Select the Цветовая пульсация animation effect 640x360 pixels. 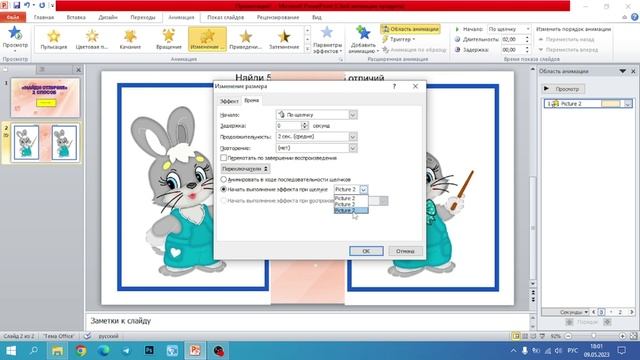(x=92, y=40)
